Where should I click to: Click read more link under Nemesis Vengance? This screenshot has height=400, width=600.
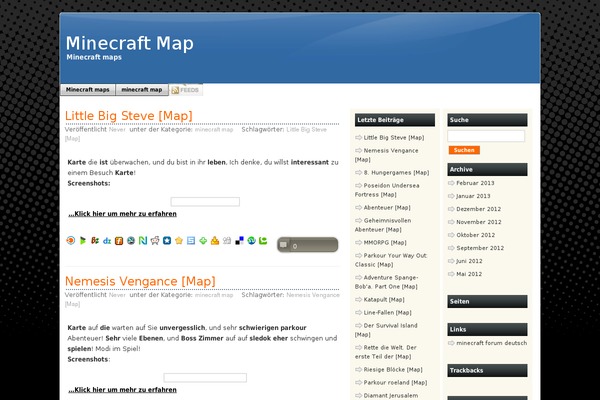[x=122, y=390]
